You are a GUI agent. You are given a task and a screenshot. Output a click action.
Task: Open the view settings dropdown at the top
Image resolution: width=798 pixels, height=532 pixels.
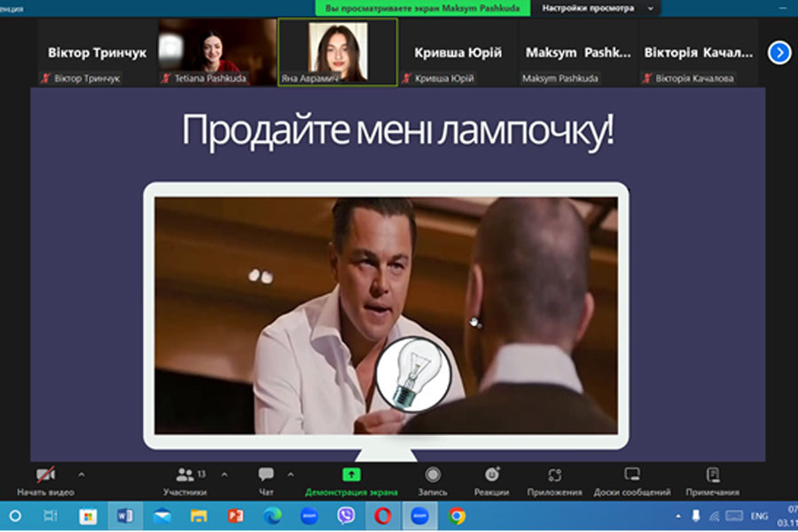[596, 8]
